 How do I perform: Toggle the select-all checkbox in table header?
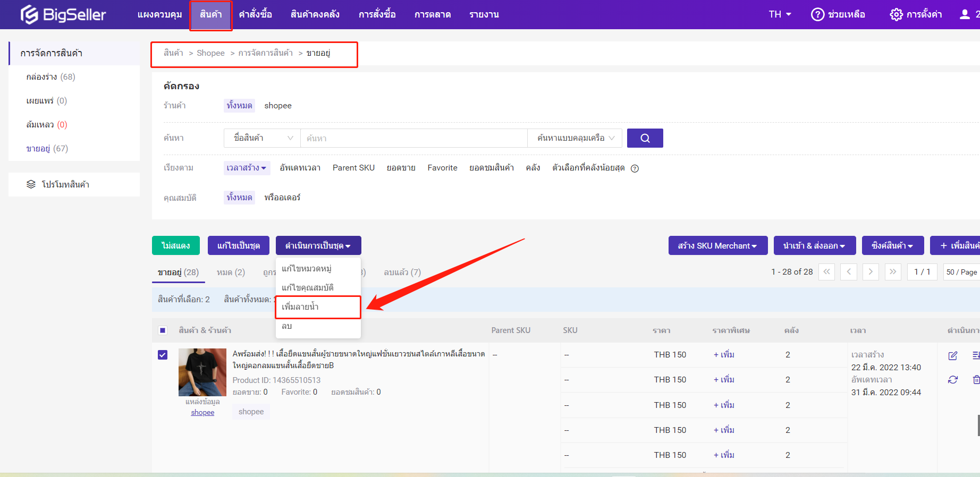[163, 330]
